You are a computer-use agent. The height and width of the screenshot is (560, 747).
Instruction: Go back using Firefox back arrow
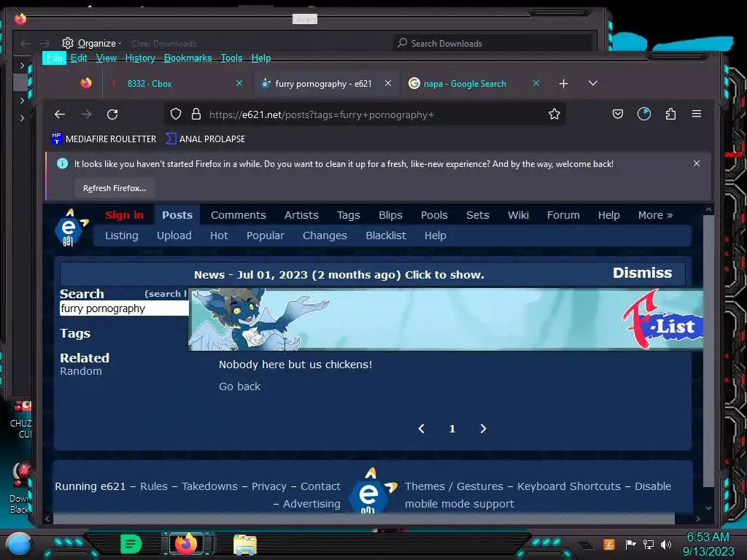tap(60, 114)
